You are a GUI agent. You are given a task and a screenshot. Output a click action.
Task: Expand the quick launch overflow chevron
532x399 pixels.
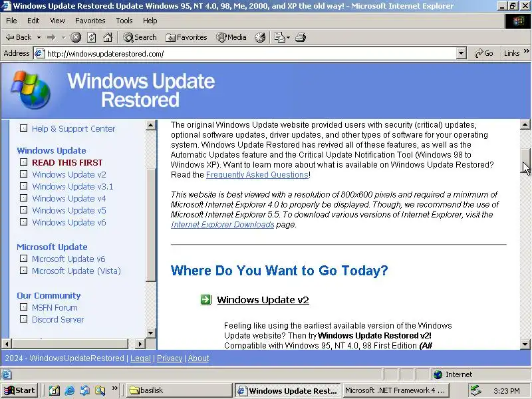click(x=115, y=388)
